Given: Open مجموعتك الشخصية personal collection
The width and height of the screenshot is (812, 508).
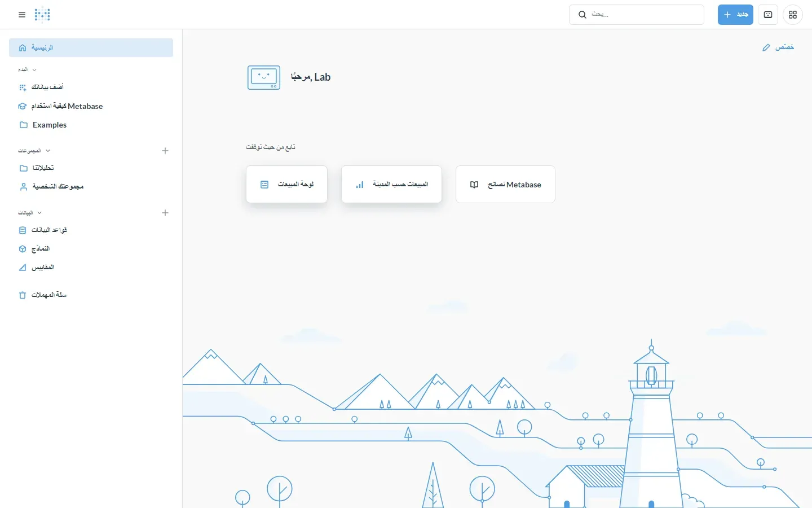Looking at the screenshot, I should click(x=91, y=187).
